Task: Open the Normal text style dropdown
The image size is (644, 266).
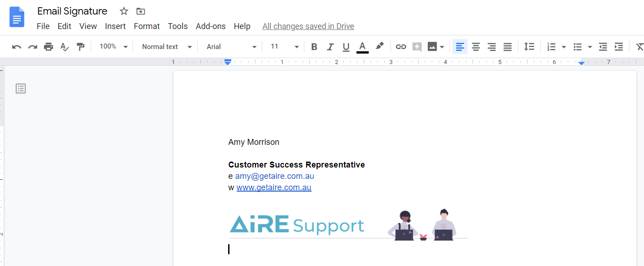Action: (x=167, y=46)
